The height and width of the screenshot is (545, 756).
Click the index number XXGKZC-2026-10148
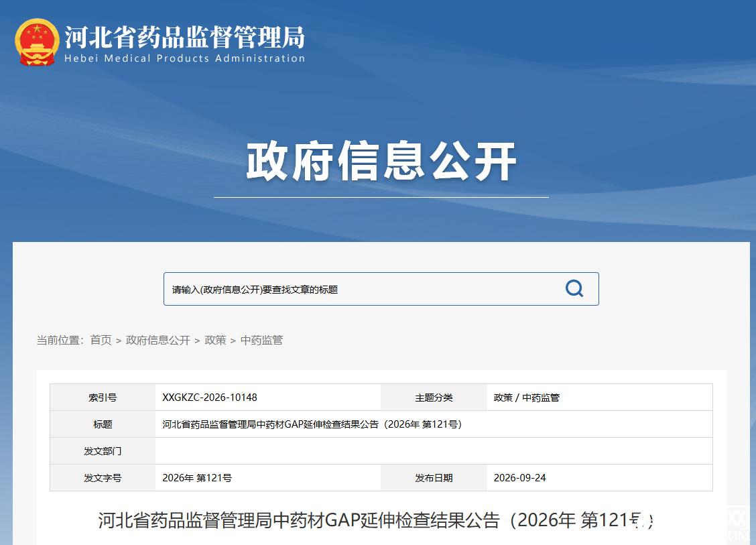pos(210,398)
